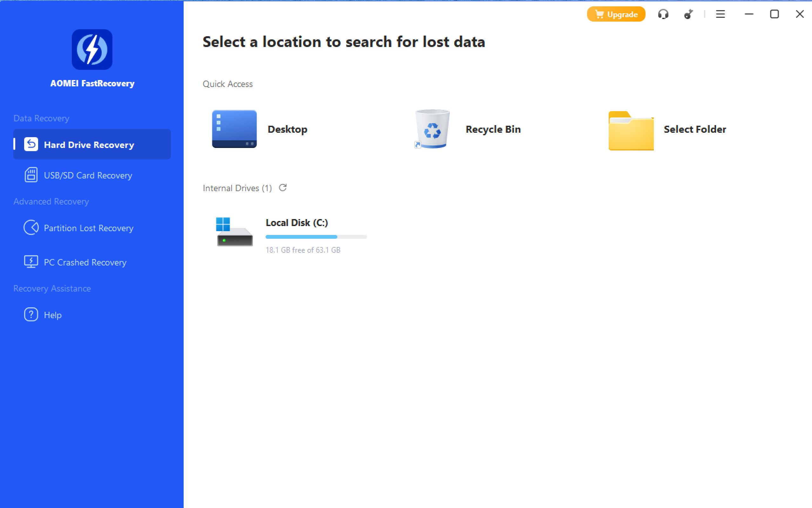
Task: Click the Recycle Bin icon
Action: pyautogui.click(x=432, y=129)
